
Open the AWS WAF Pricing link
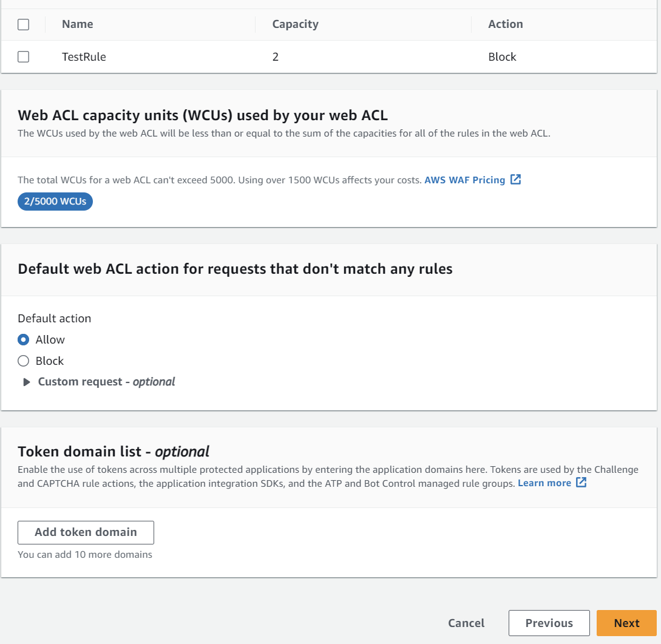pos(466,180)
